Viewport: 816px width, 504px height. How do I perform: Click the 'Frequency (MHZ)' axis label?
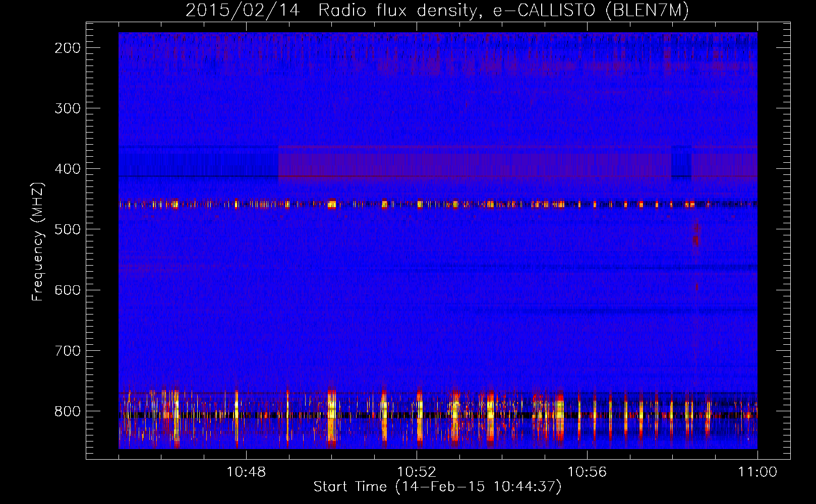pyautogui.click(x=38, y=241)
